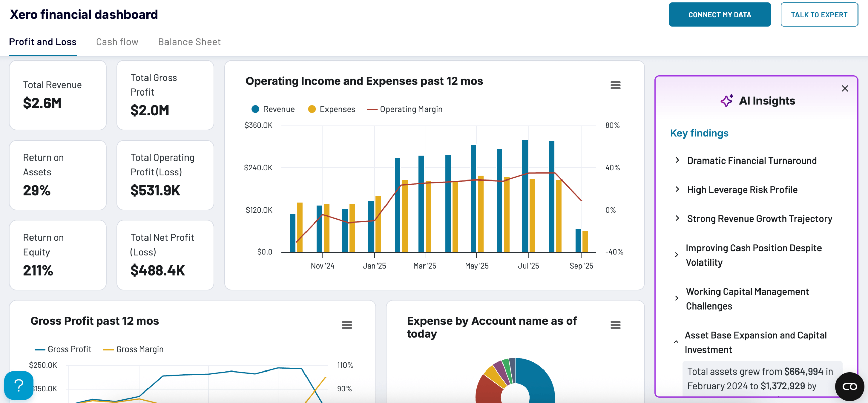Click the round black chat icon
This screenshot has height=403, width=868.
(x=849, y=386)
